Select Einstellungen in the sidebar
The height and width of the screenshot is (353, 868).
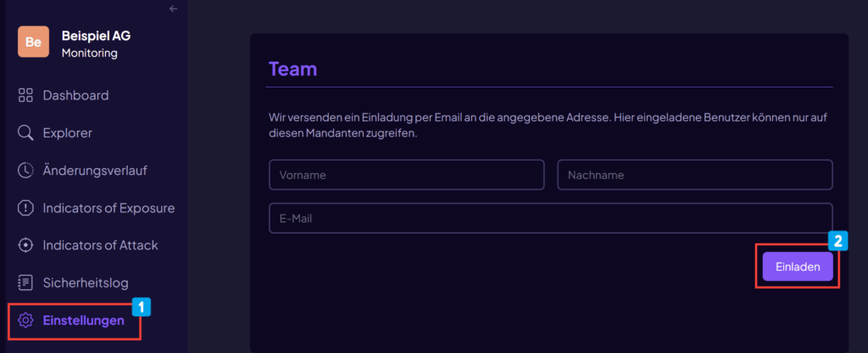(x=84, y=320)
